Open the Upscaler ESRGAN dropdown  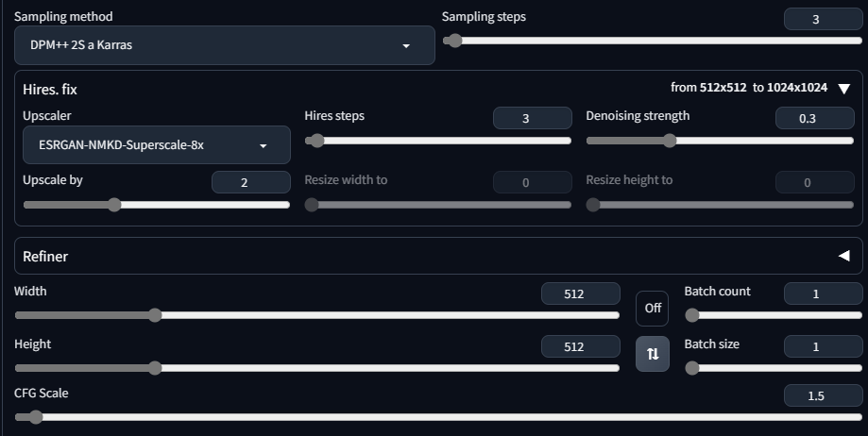tap(157, 145)
